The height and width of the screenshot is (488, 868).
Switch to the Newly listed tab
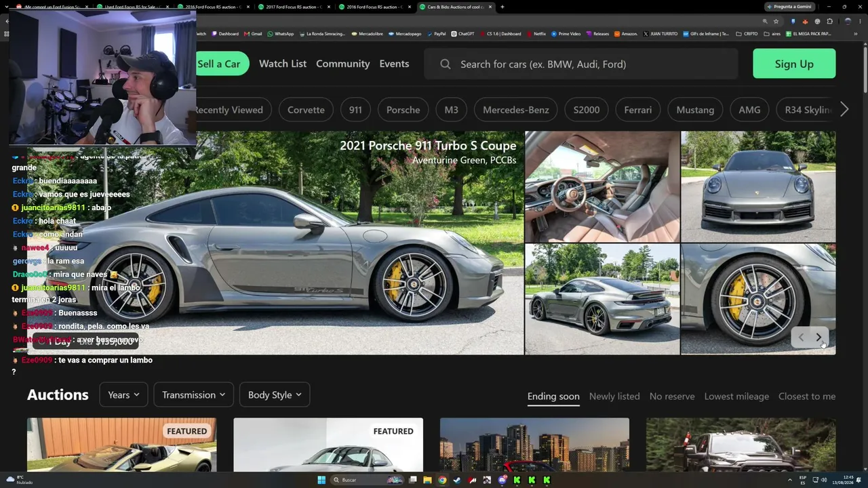coord(614,396)
